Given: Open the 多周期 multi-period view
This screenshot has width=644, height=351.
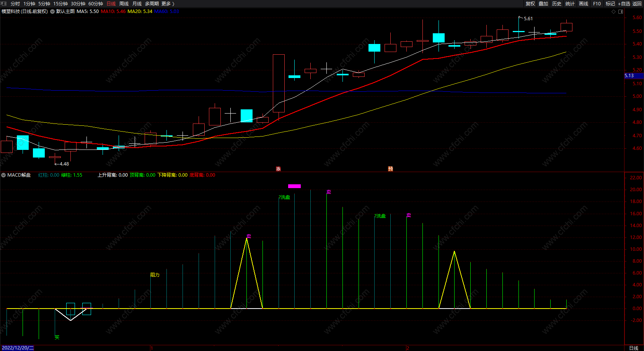Looking at the screenshot, I should 152,3.
